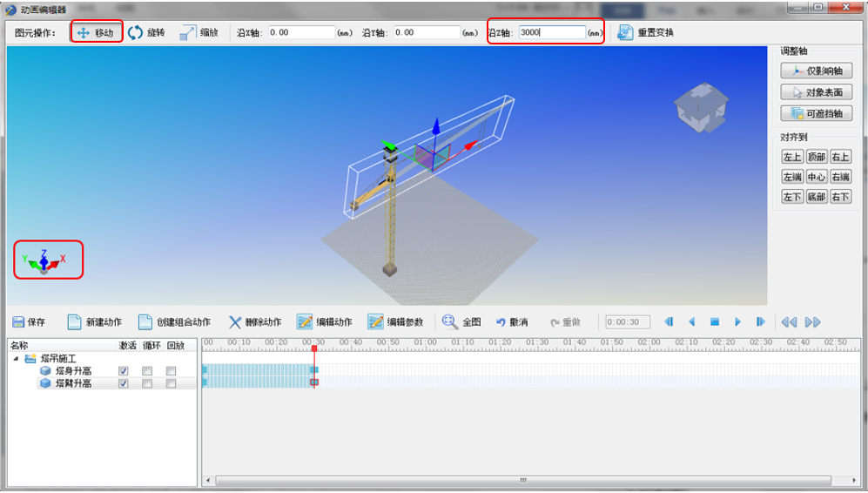Click the XYZ axis orientation gizmo

tap(44, 261)
